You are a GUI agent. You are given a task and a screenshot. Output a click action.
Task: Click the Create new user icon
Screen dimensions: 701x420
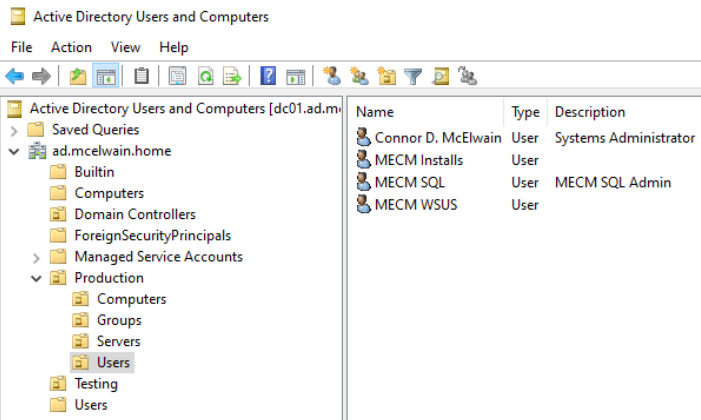coord(332,76)
